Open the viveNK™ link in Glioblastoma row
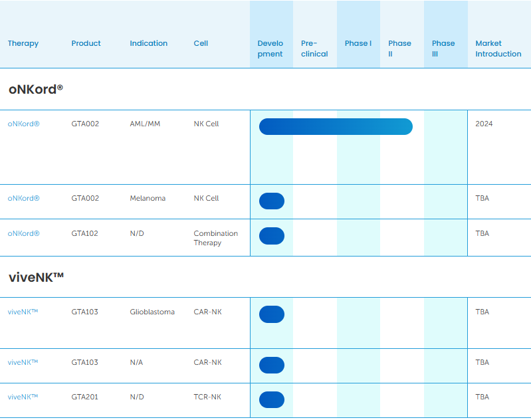 pyautogui.click(x=23, y=312)
